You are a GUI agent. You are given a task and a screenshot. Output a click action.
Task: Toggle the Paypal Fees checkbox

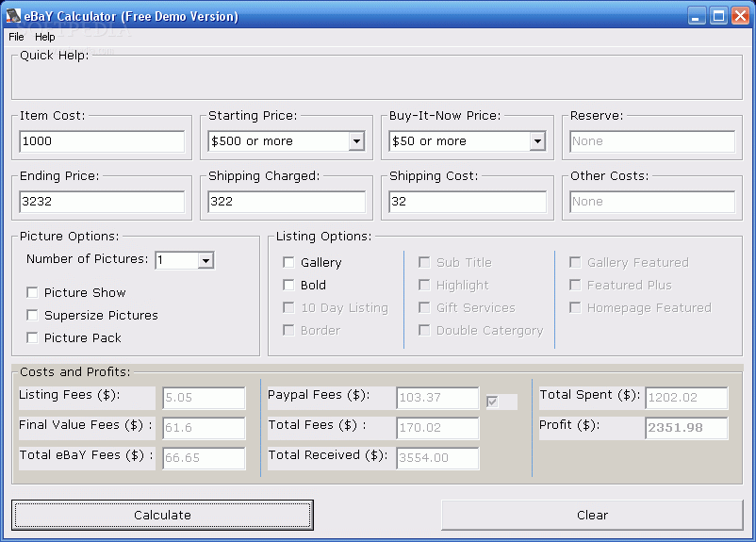tap(492, 402)
